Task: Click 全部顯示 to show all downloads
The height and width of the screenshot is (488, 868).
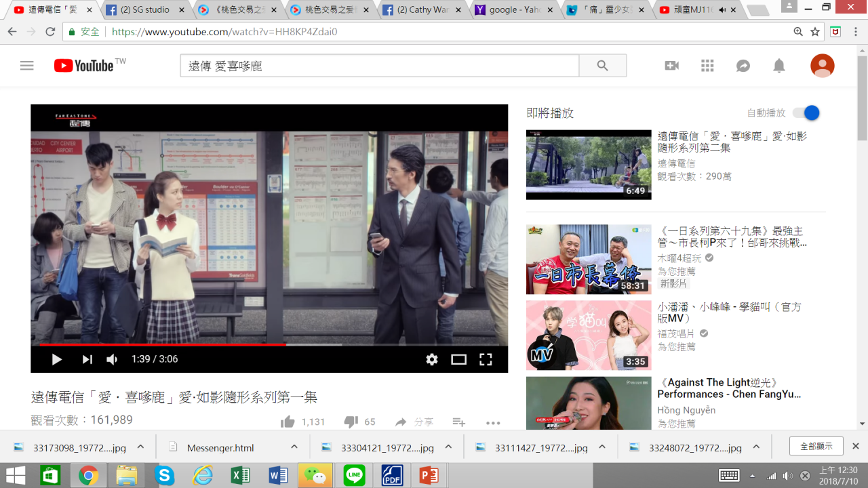Action: (x=816, y=447)
